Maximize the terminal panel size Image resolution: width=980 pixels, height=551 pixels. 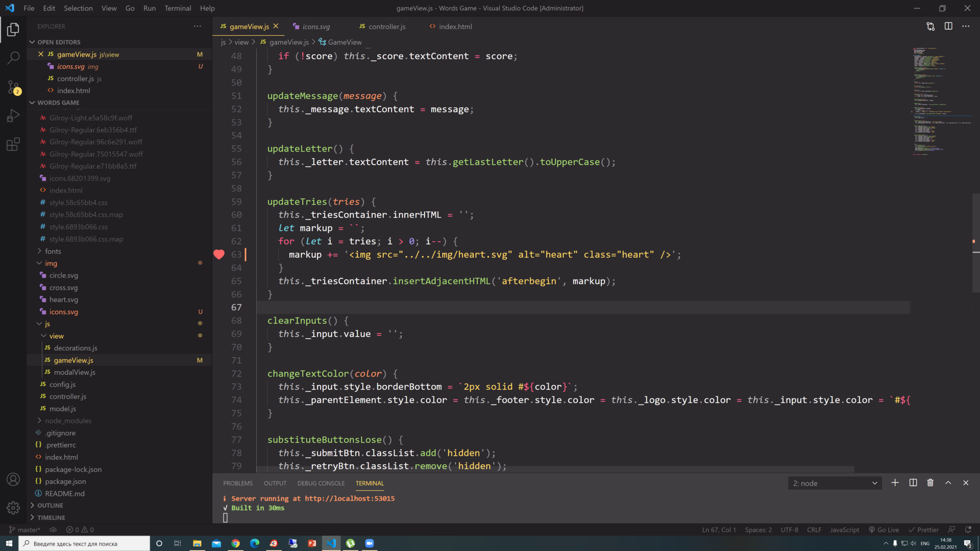pos(948,483)
